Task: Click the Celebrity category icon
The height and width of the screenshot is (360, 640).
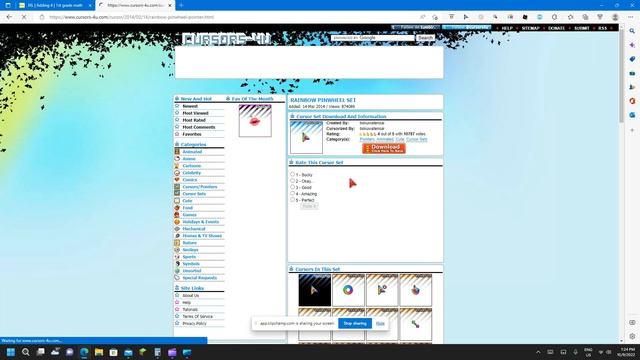Action: point(177,173)
